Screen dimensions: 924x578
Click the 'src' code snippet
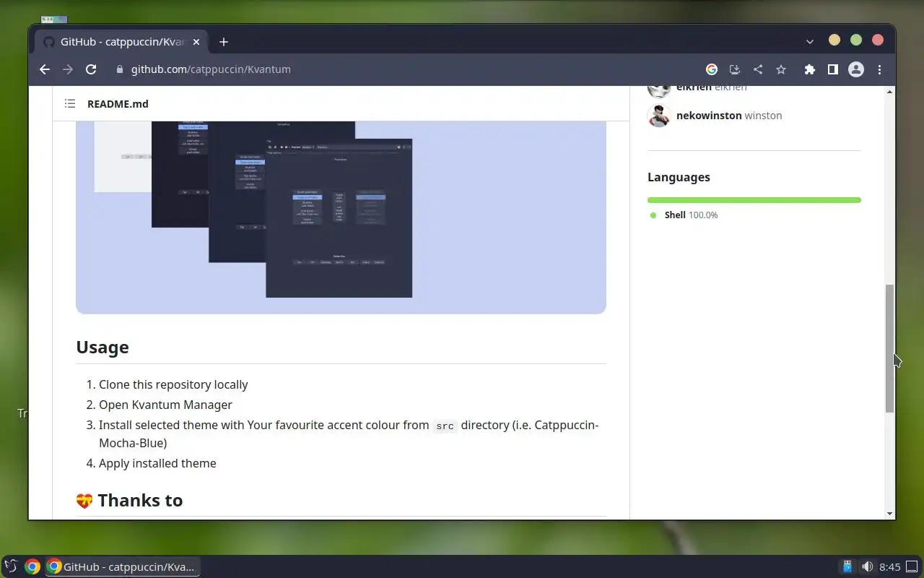tap(445, 426)
